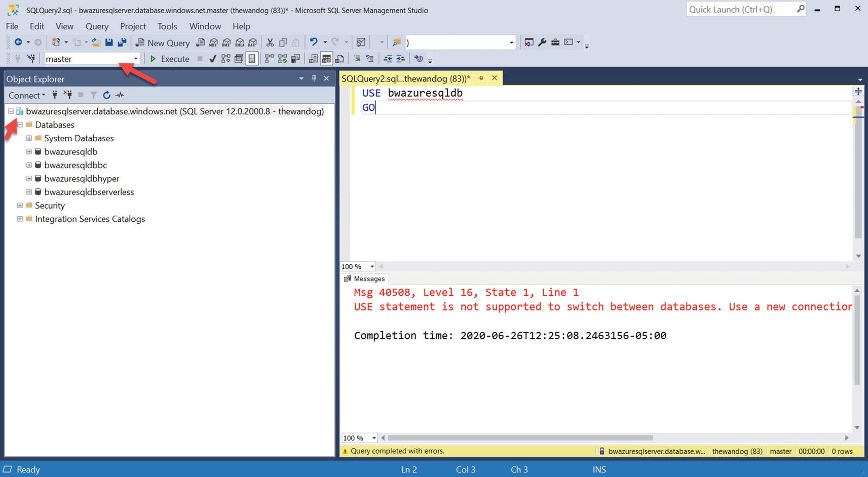Click the Filter icon in Object Explorer
The width and height of the screenshot is (868, 477).
94,95
